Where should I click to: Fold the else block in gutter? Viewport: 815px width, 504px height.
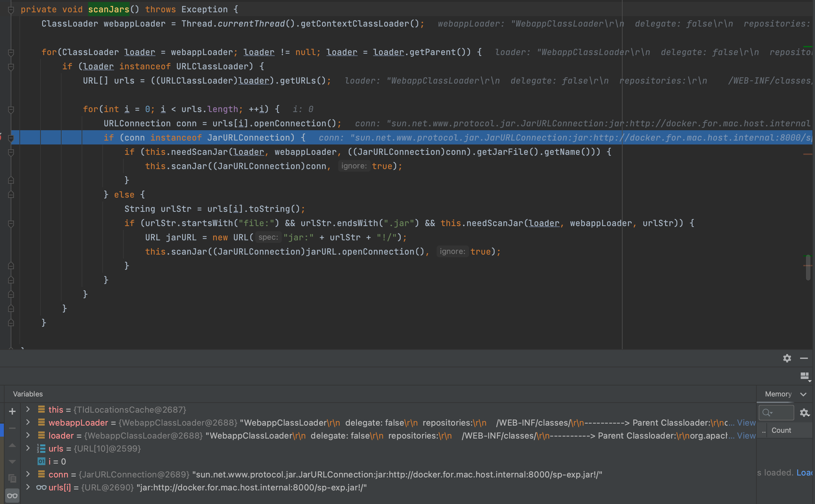click(11, 194)
